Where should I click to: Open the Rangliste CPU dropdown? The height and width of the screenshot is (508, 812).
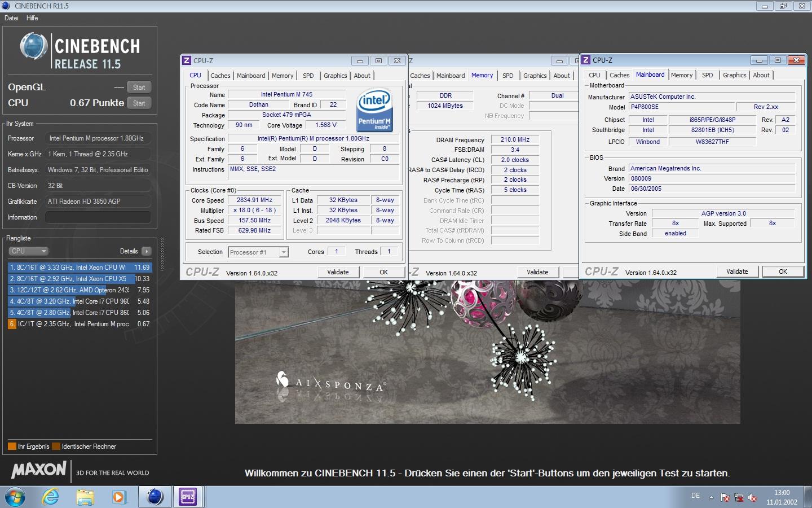point(28,251)
